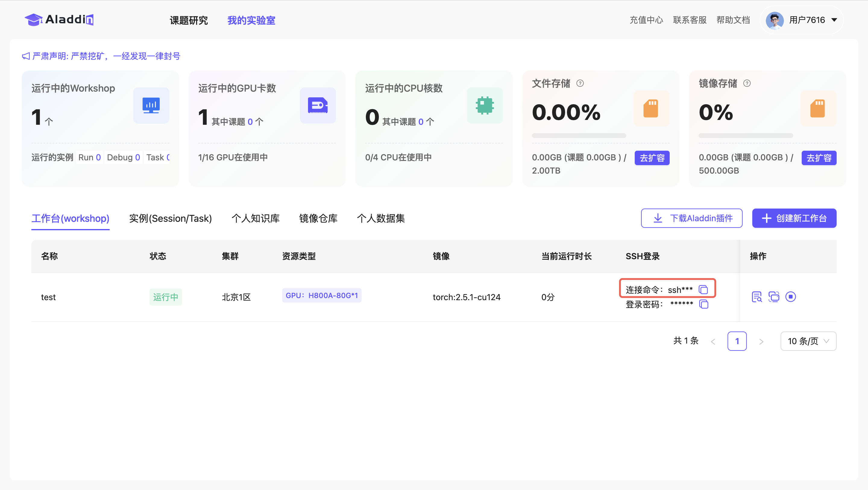Click 去扩容 under 文件存储
Screen dimensions: 868x490
[x=652, y=158]
